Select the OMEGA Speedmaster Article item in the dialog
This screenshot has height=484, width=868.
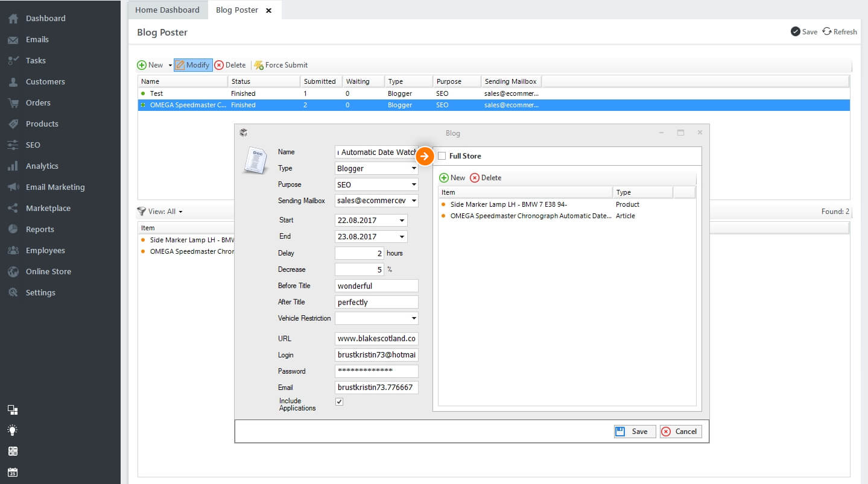click(567, 216)
